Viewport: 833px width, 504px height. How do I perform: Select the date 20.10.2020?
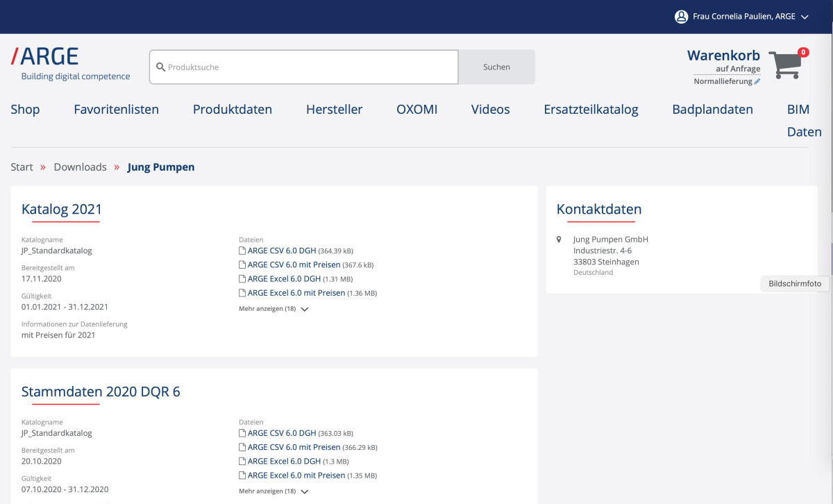42,461
